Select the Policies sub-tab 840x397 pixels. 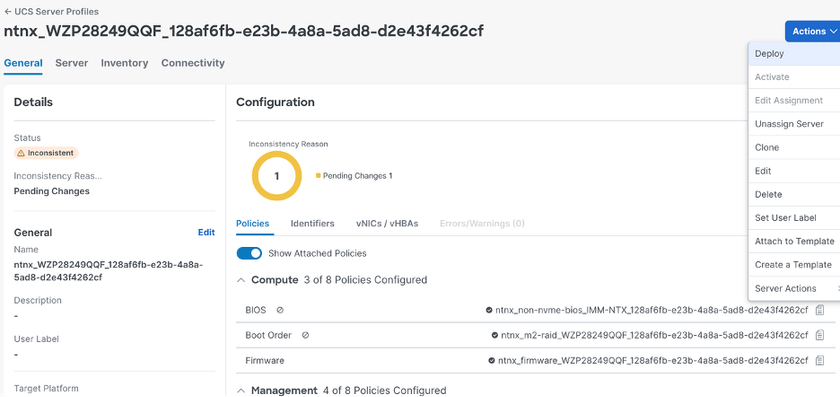(x=252, y=223)
